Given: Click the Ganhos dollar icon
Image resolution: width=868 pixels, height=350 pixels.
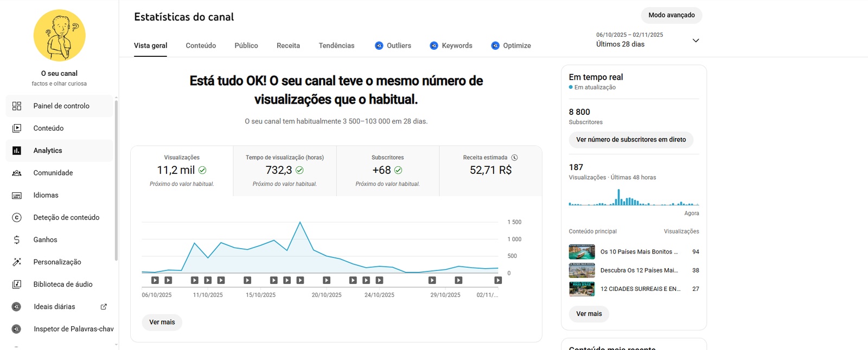Looking at the screenshot, I should [x=17, y=239].
